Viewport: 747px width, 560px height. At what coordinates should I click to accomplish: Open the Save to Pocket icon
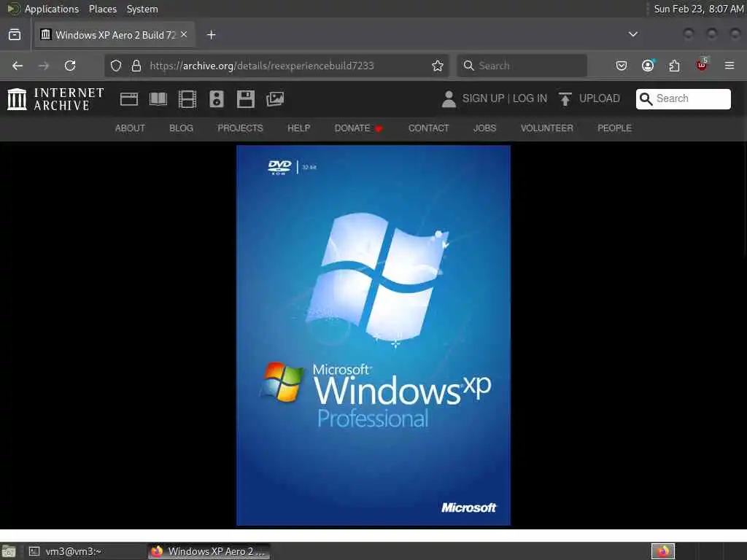click(622, 66)
